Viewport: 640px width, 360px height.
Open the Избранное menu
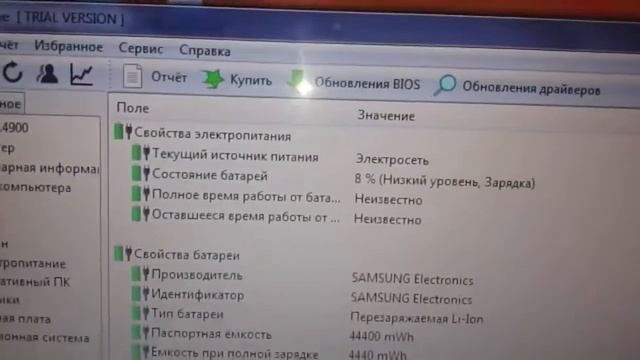[69, 47]
